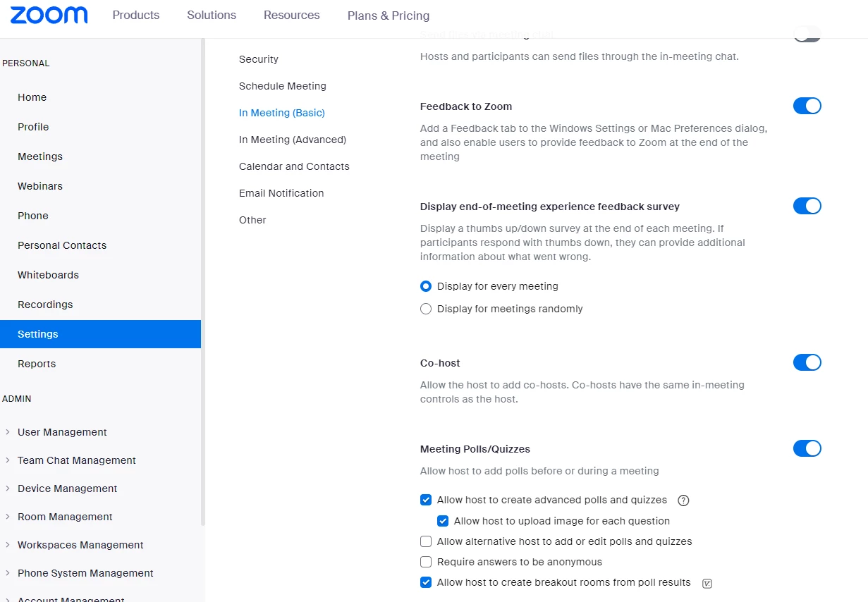Switch off the Co-host toggle
Viewport: 868px width, 602px height.
(x=807, y=362)
